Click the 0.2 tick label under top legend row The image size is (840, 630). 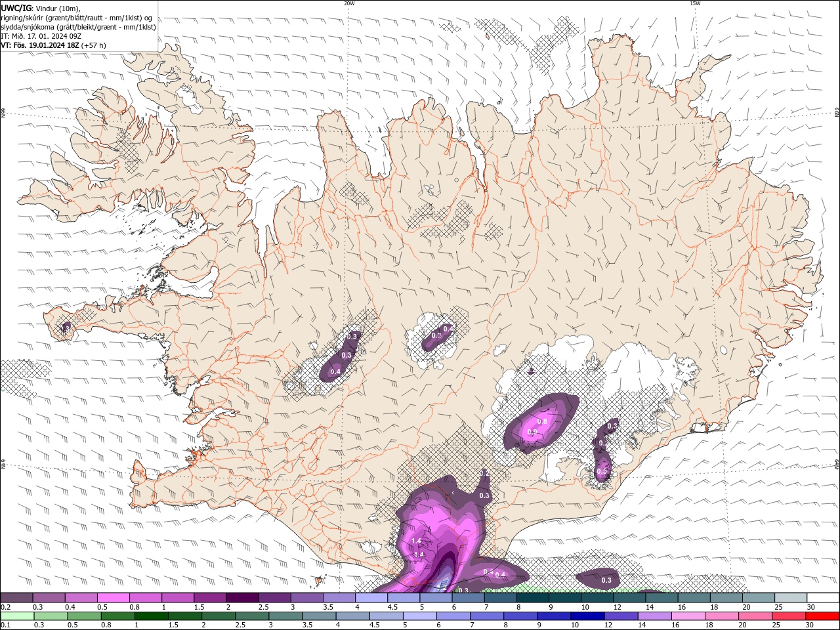5,607
